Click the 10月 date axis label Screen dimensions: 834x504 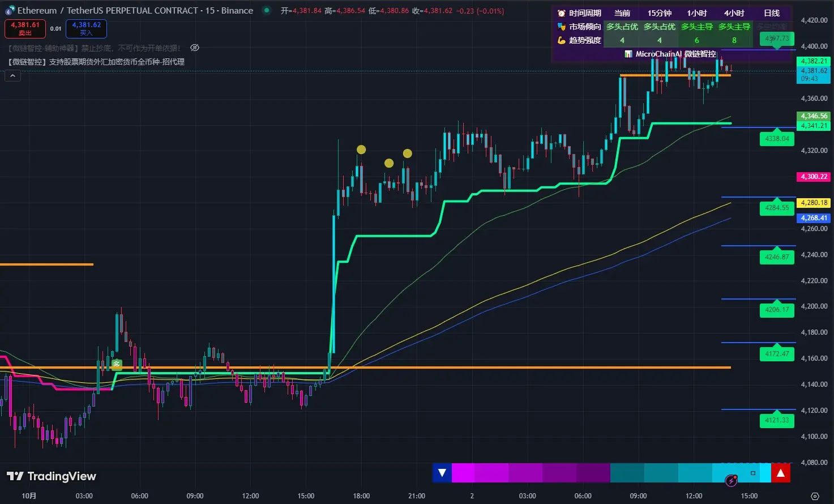(x=29, y=496)
